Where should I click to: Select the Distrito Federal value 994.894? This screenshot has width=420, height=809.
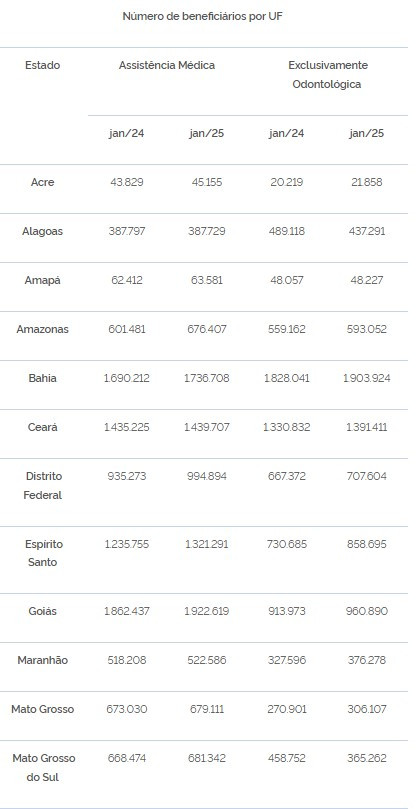pyautogui.click(x=206, y=477)
